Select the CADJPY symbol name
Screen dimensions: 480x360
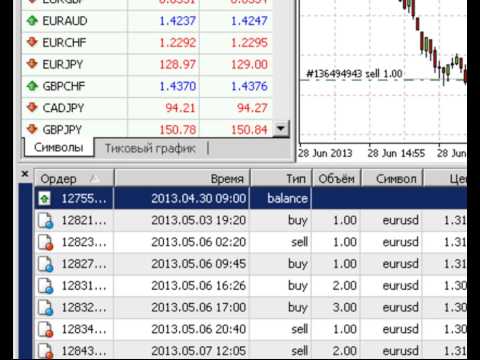click(63, 108)
